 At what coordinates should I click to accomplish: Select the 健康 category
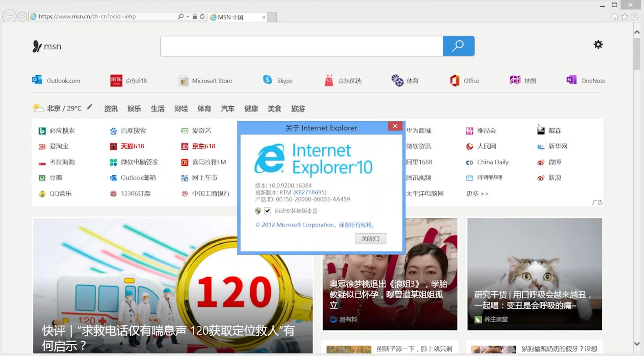251,108
